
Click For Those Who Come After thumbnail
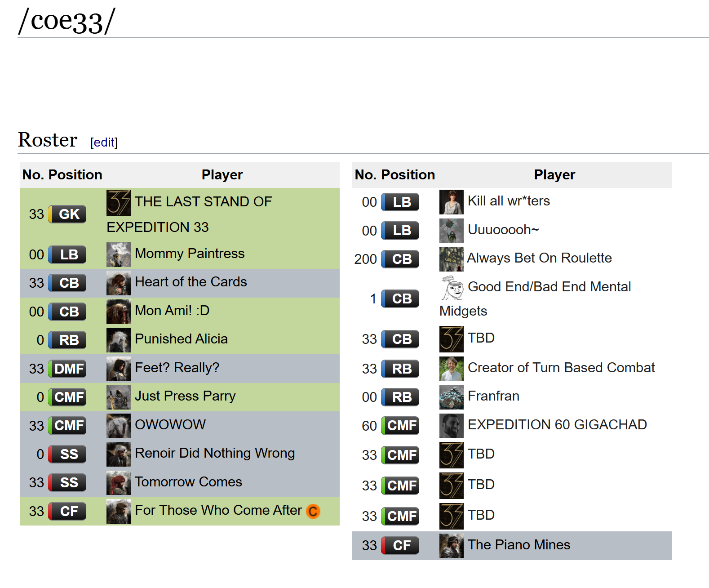tap(119, 512)
